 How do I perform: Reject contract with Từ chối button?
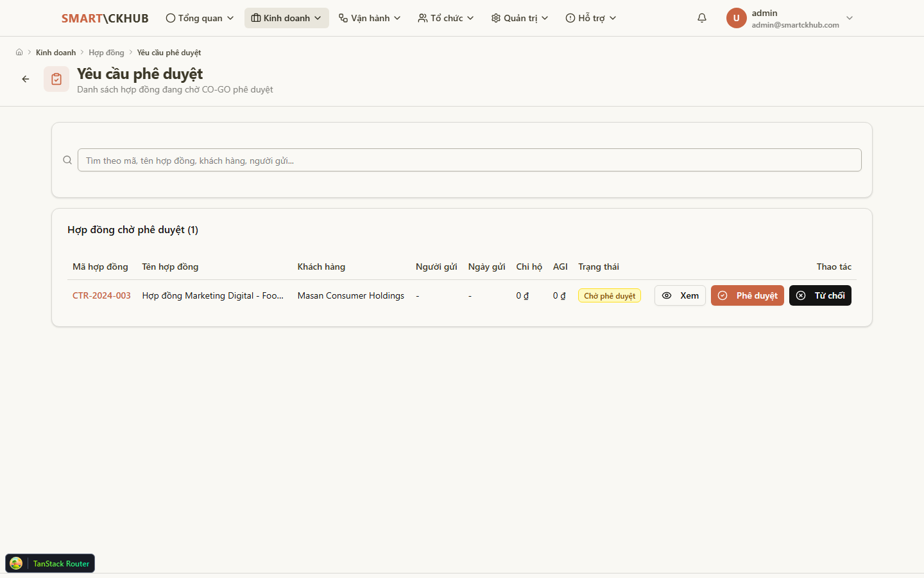pyautogui.click(x=820, y=295)
